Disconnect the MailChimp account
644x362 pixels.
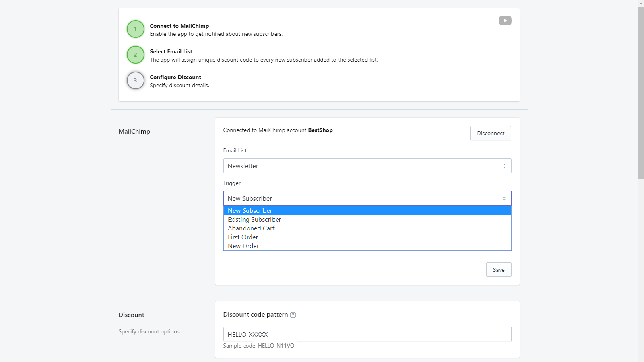[490, 133]
